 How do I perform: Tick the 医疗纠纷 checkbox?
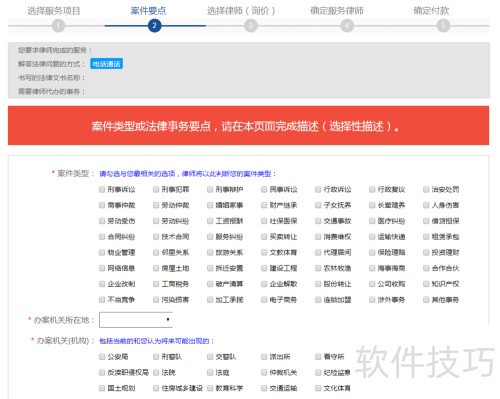pyautogui.click(x=372, y=221)
